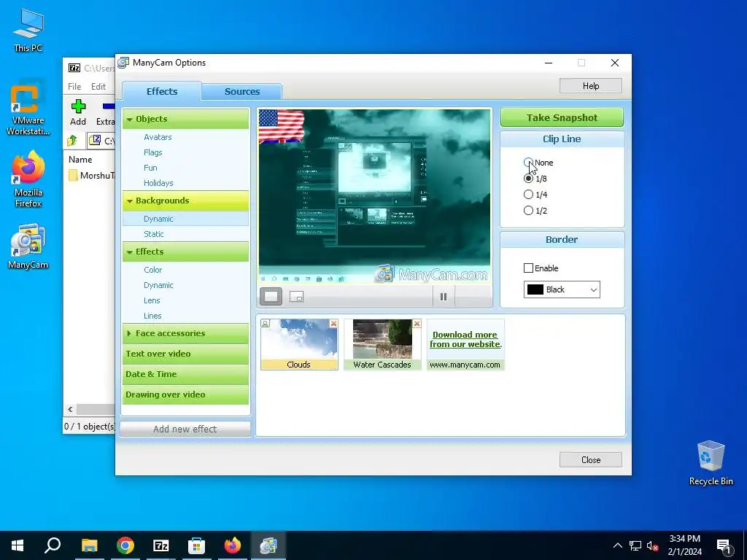Open Google Chrome from the taskbar
Viewport: 747px width, 560px height.
125,545
